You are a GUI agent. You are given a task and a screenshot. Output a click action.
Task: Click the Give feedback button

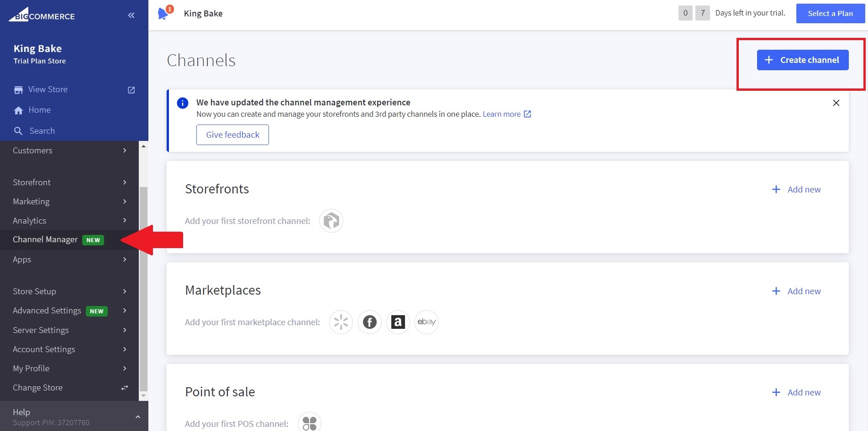pos(232,135)
